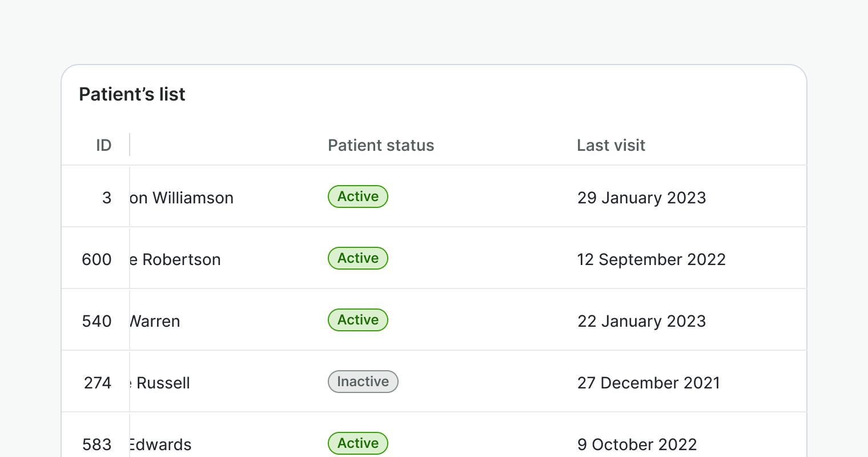
Task: Click Active badge for Williamson
Action: pos(358,197)
